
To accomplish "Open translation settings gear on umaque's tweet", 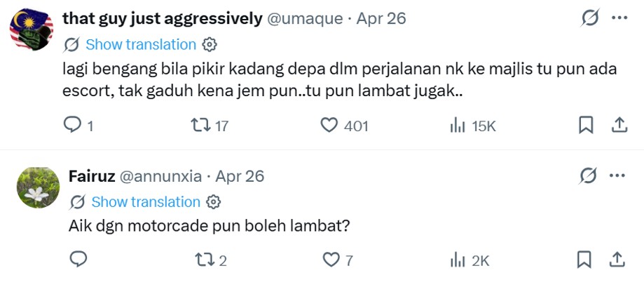I will coord(209,45).
